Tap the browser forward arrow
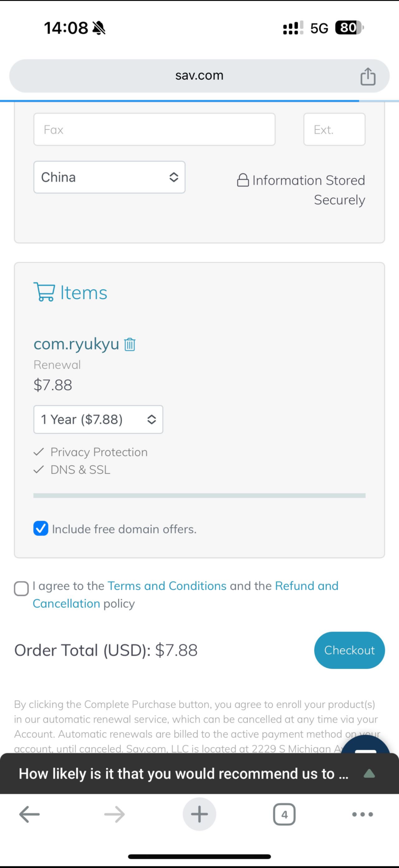This screenshot has height=868, width=399. pyautogui.click(x=114, y=814)
